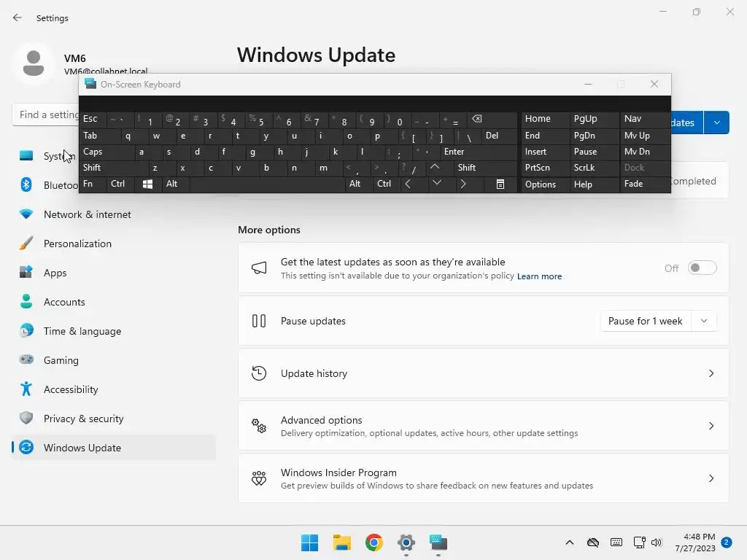Click the space bar on On-Screen Keyboard
This screenshot has width=747, height=560.
click(267, 184)
